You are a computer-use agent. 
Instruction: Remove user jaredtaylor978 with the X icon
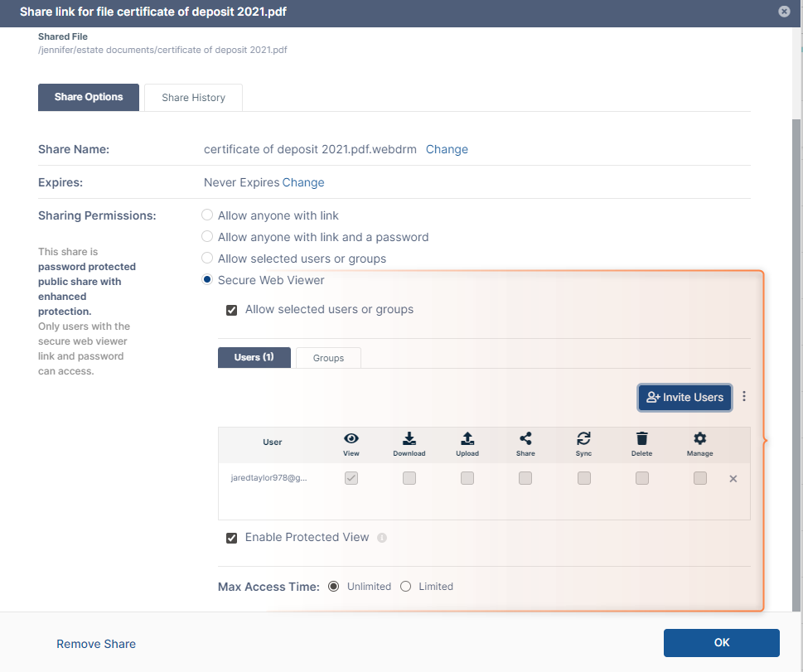(733, 479)
